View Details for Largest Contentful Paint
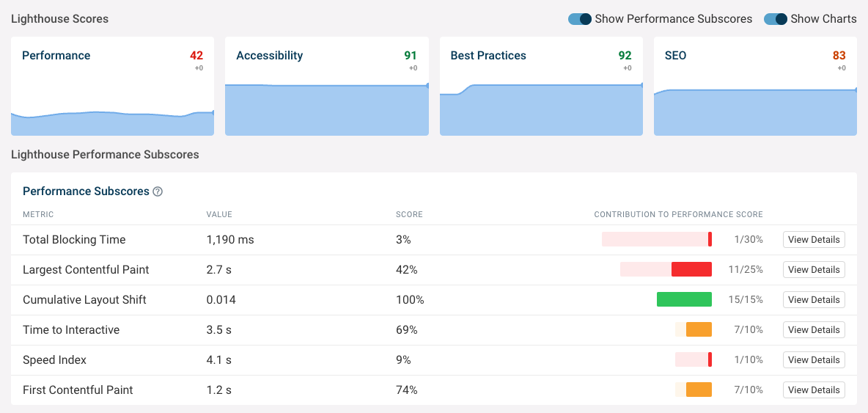The image size is (868, 413). pos(814,270)
